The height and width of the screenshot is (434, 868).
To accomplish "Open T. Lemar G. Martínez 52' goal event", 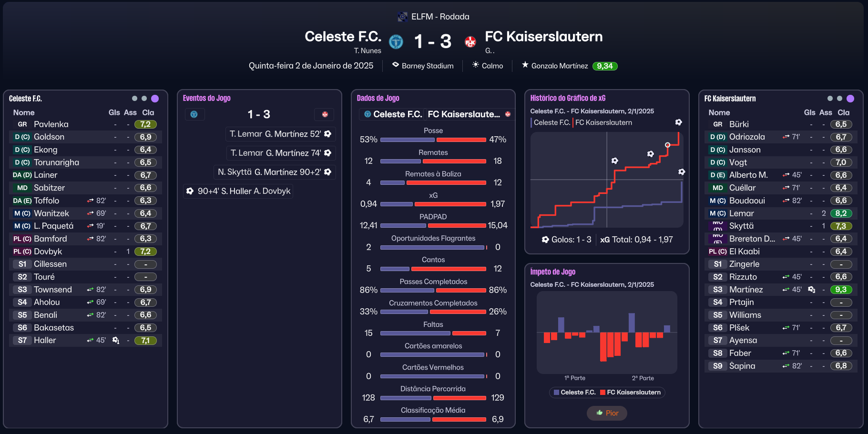I will click(x=280, y=134).
